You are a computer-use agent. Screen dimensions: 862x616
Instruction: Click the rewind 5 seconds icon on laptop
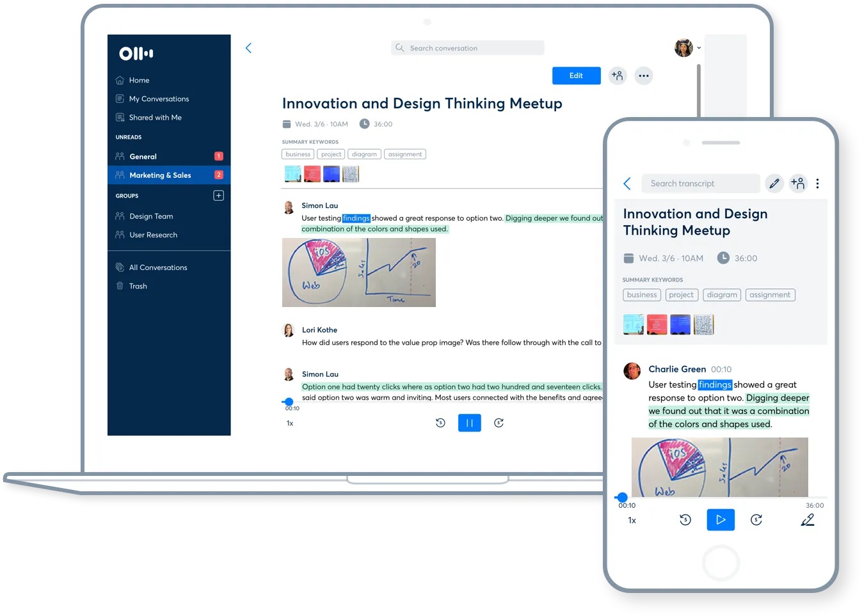click(x=440, y=423)
